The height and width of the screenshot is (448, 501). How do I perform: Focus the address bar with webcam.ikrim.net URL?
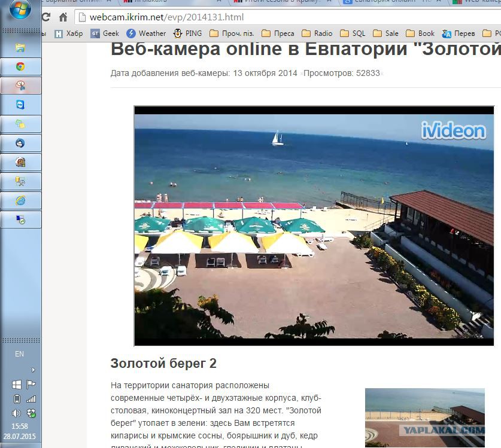(x=287, y=17)
